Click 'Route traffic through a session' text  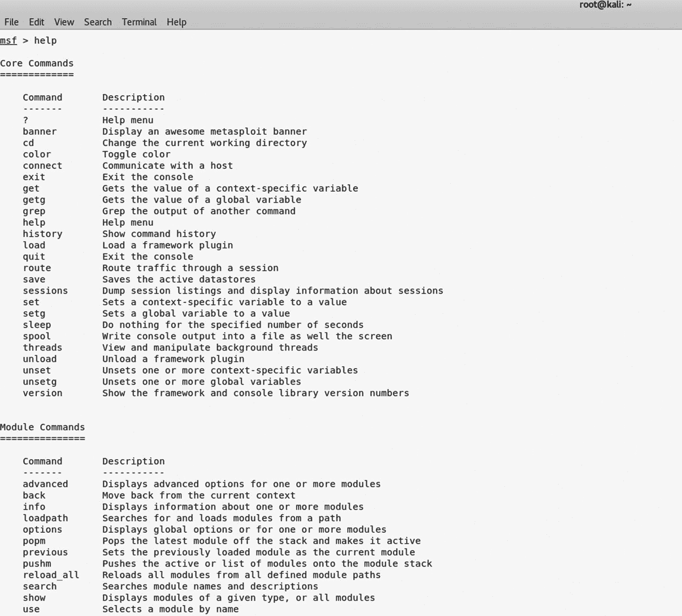(190, 268)
